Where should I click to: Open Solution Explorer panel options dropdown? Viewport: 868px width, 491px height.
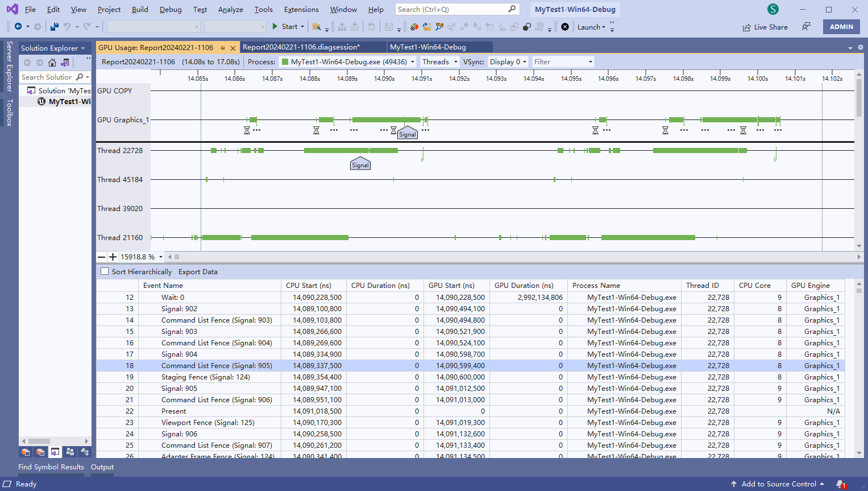tap(83, 48)
